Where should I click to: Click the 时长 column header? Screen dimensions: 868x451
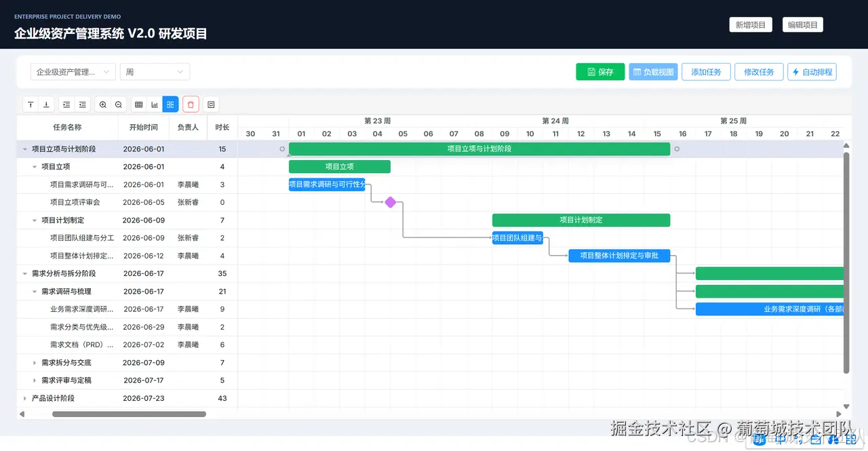(222, 127)
